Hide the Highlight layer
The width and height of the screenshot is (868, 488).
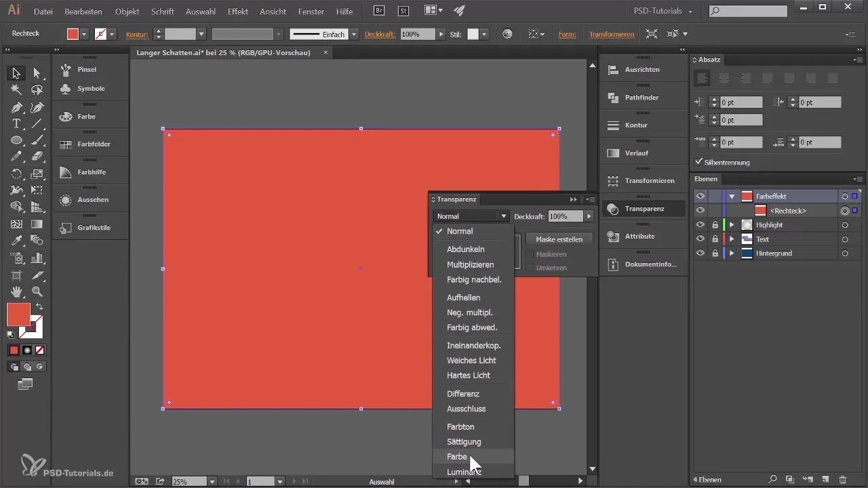(701, 224)
